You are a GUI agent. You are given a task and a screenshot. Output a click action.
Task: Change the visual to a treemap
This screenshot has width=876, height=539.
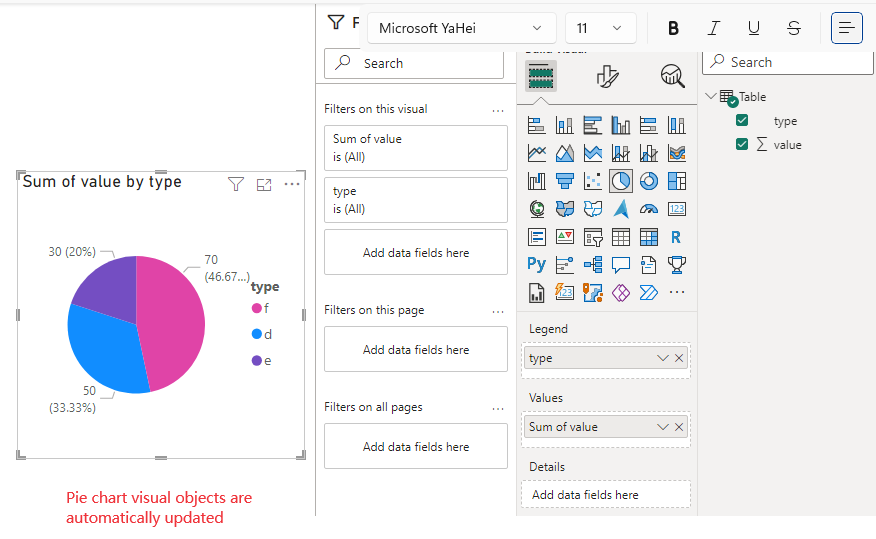[676, 180]
